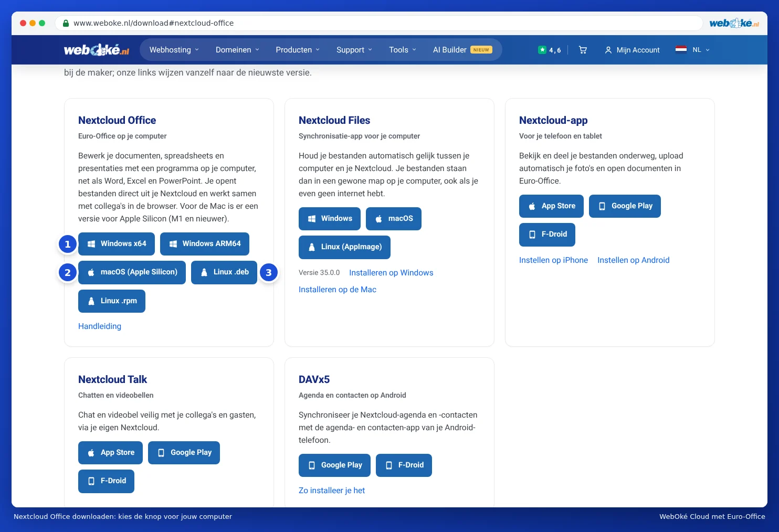Expand the Webhosting menu
This screenshot has width=779, height=532.
174,50
